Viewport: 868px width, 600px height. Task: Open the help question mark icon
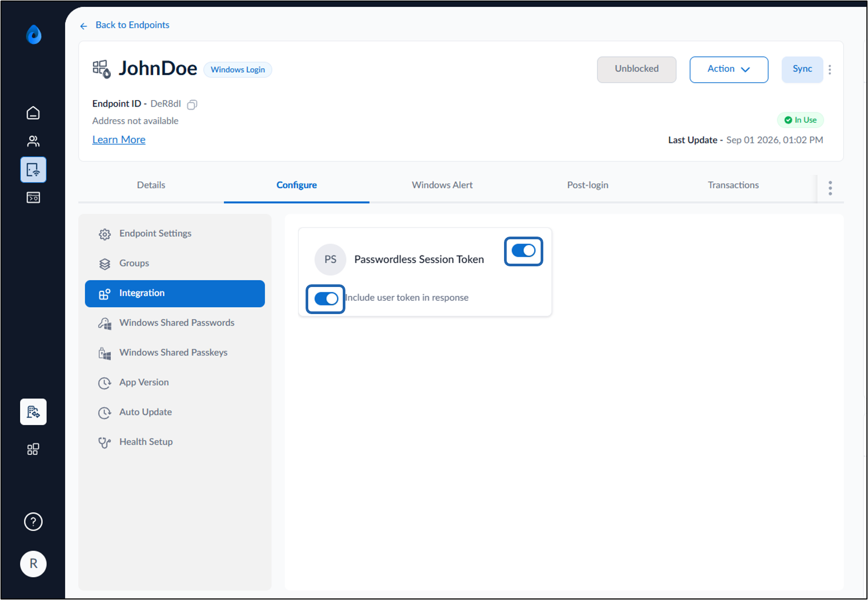(x=33, y=521)
